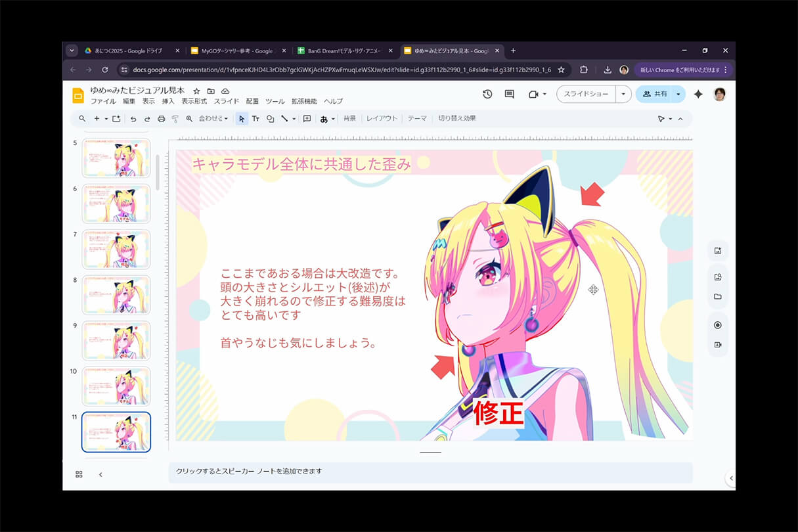Image resolution: width=798 pixels, height=532 pixels.
Task: Open the 拡張機能 menu
Action: tap(304, 101)
